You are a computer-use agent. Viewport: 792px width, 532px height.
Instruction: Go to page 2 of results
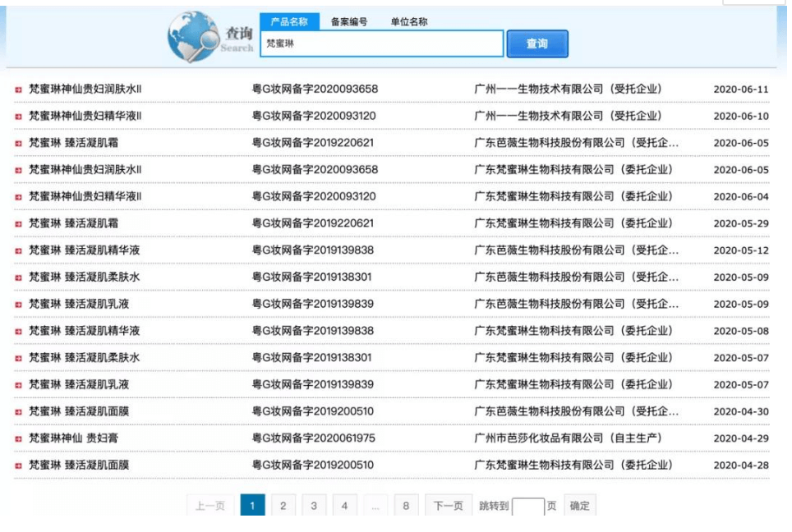(x=283, y=506)
